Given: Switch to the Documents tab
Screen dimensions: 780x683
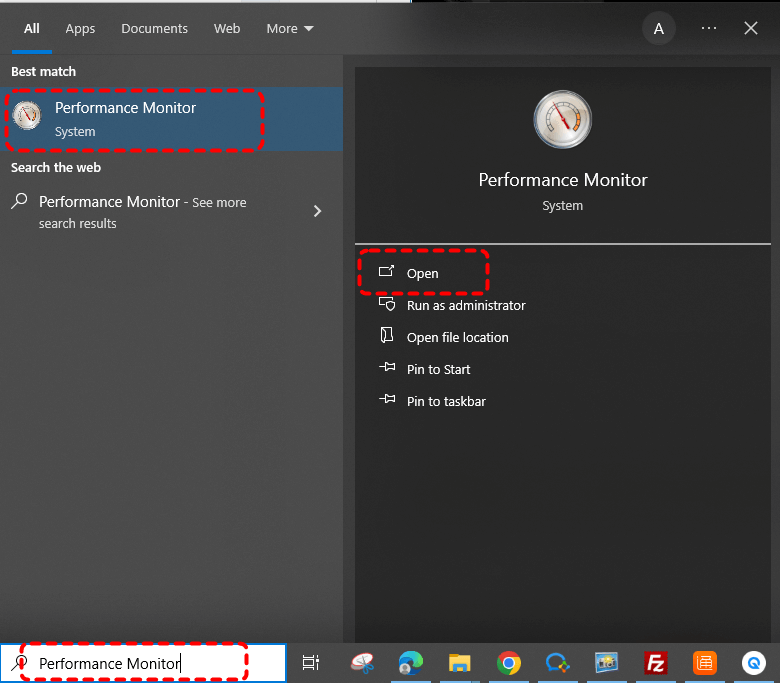Looking at the screenshot, I should [x=154, y=29].
